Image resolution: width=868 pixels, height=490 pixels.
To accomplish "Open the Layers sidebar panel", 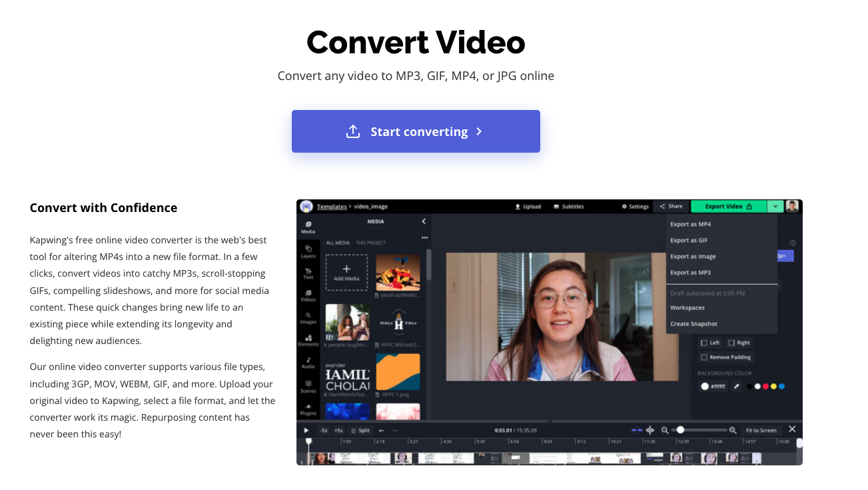I will pos(308,251).
